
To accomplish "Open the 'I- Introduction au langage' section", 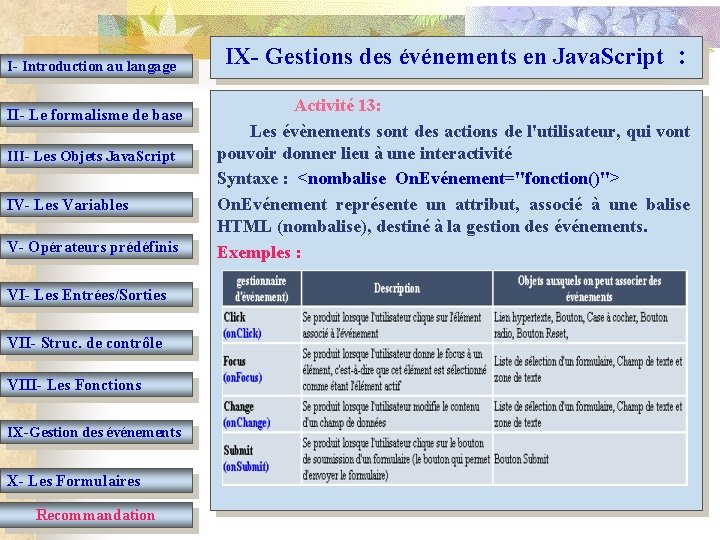I will (96, 66).
